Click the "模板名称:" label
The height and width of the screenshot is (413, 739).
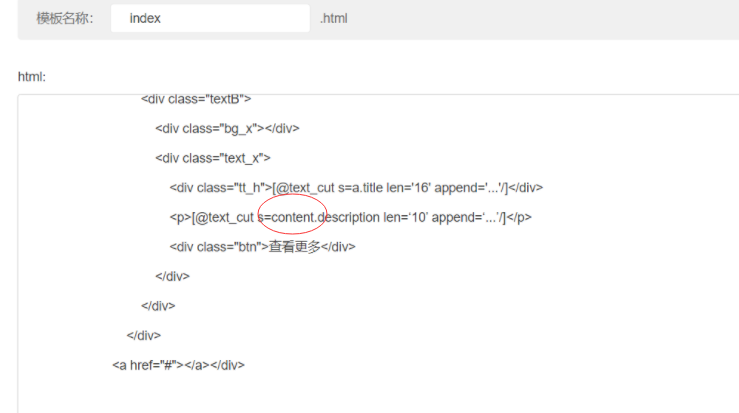65,18
